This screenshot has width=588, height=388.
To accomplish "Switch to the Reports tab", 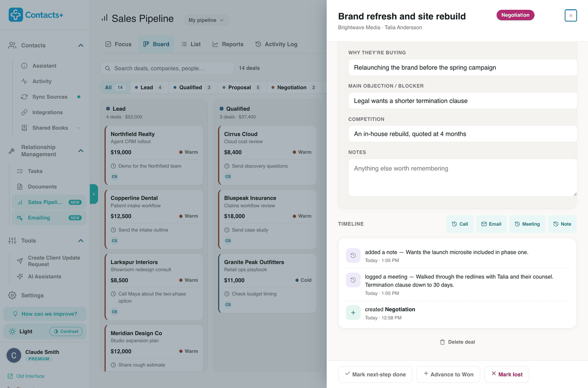I will (x=228, y=44).
